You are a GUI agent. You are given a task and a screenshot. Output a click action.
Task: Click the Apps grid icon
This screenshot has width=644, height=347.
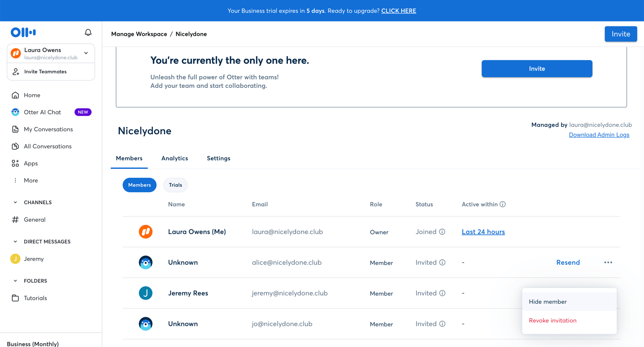click(15, 163)
